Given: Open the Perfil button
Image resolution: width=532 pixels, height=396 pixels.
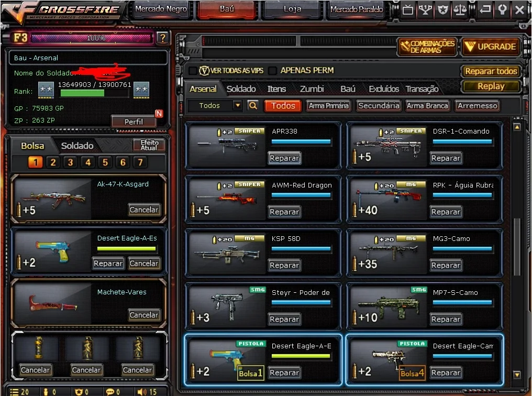Looking at the screenshot, I should (x=134, y=122).
